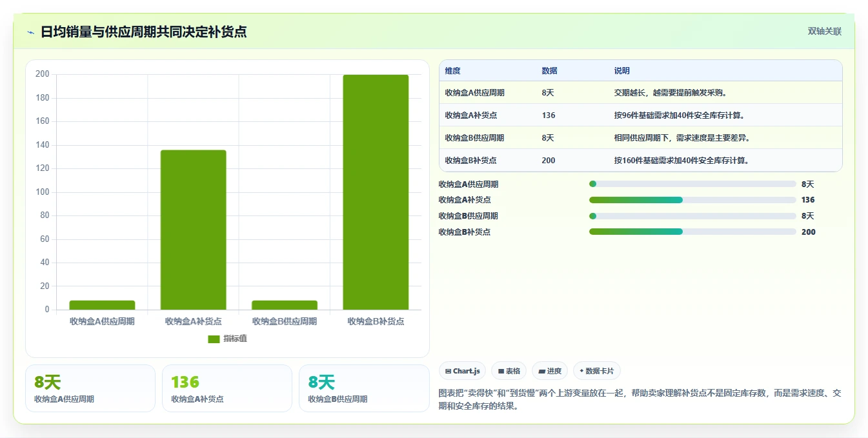Screen dimensions: 868x438
Task: Click table cell 收纳盒A补货点
Action: tap(471, 115)
